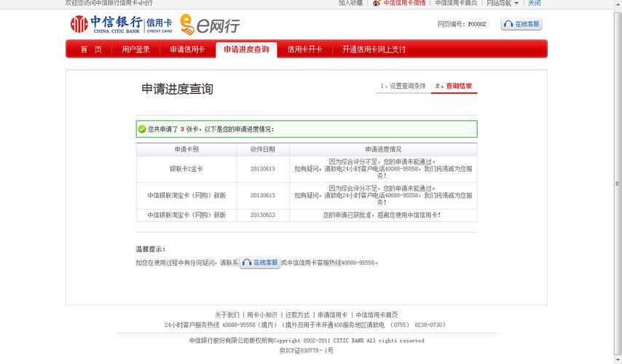Click the 申请进度查询 page heading

(x=177, y=89)
